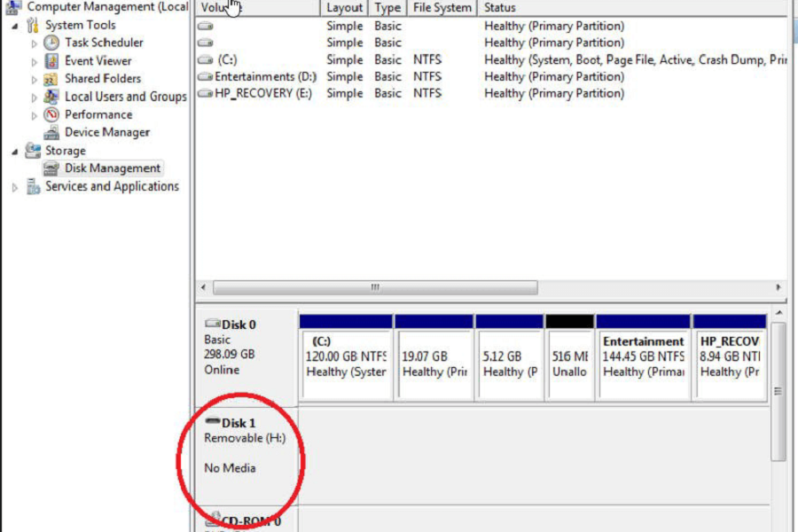Click the Local Users and Groups icon
The width and height of the screenshot is (798, 532).
point(51,97)
